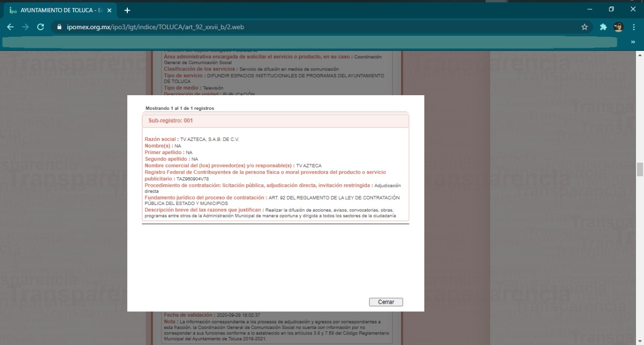The image size is (644, 345).
Task: Click the Clasificación de los servicios text
Action: [252, 69]
